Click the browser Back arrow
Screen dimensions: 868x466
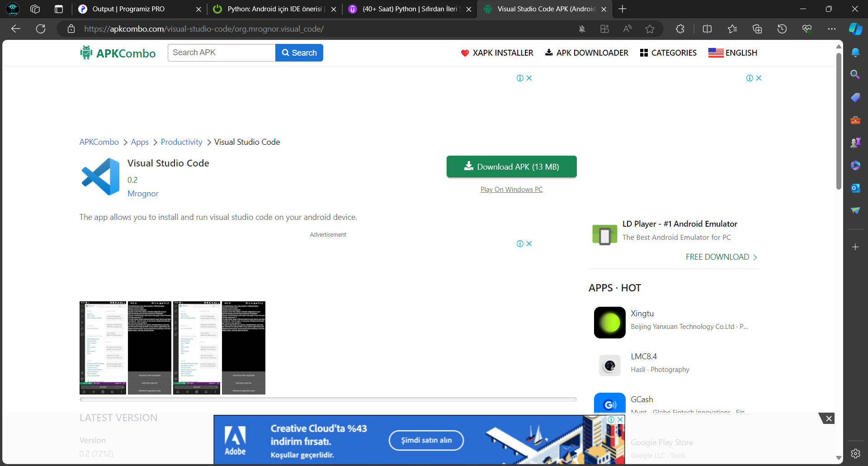pos(16,29)
